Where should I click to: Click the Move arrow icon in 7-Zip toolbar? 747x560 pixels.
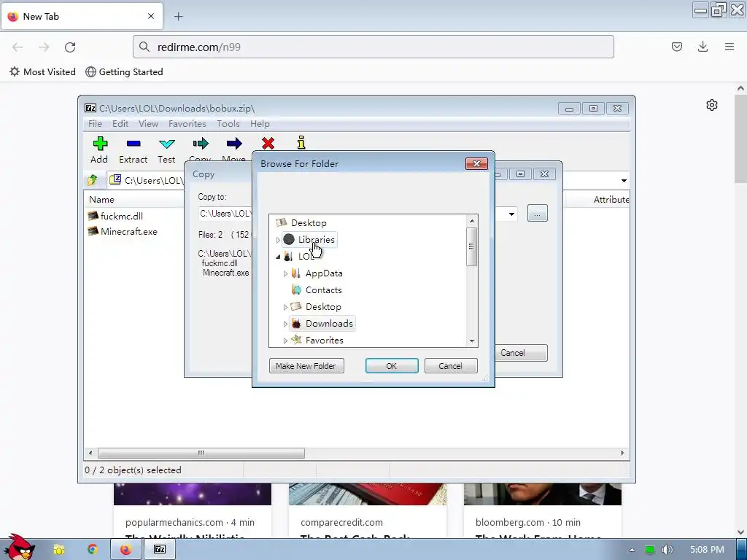pyautogui.click(x=234, y=144)
